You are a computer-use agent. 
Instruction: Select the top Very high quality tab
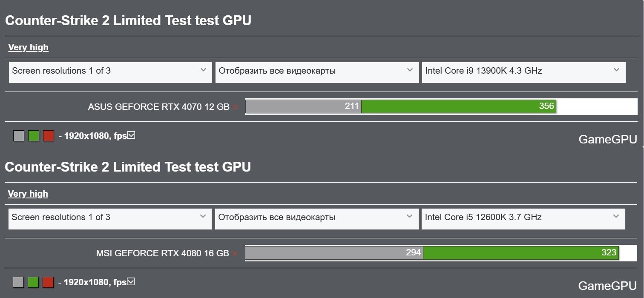(x=29, y=47)
